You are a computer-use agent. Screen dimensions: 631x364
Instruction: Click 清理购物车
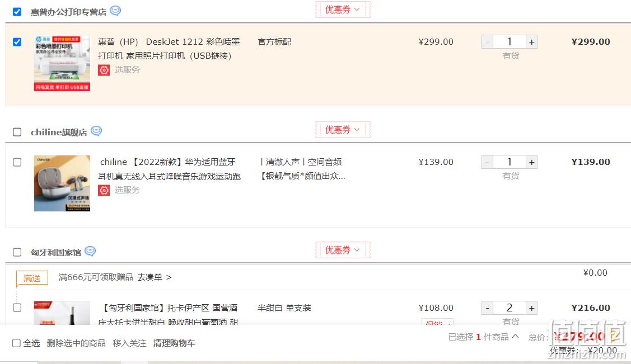[x=174, y=343]
